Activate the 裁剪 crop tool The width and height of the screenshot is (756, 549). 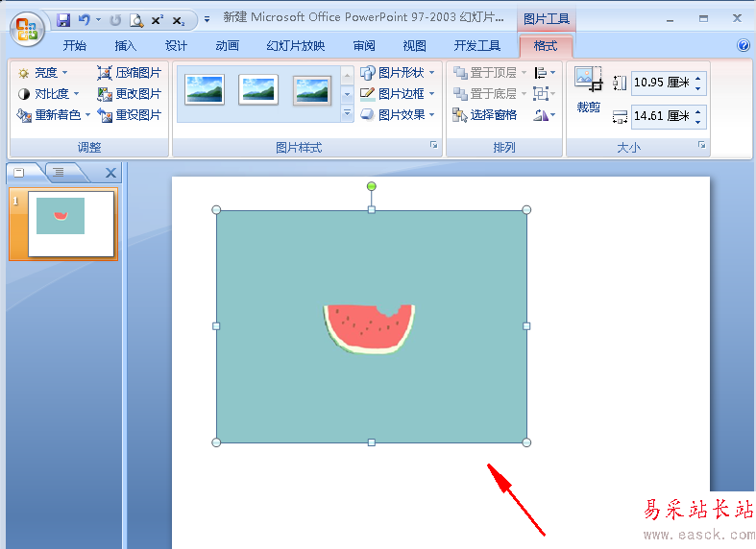(x=589, y=90)
